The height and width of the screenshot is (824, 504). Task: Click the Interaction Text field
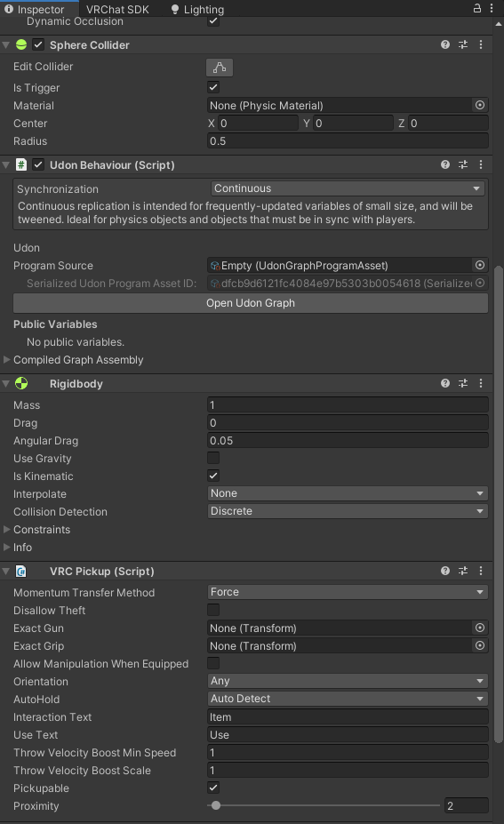click(x=348, y=716)
